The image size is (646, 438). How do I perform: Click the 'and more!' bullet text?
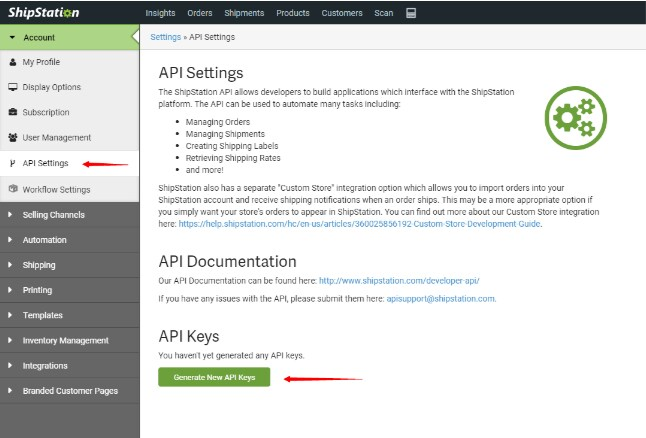click(204, 170)
